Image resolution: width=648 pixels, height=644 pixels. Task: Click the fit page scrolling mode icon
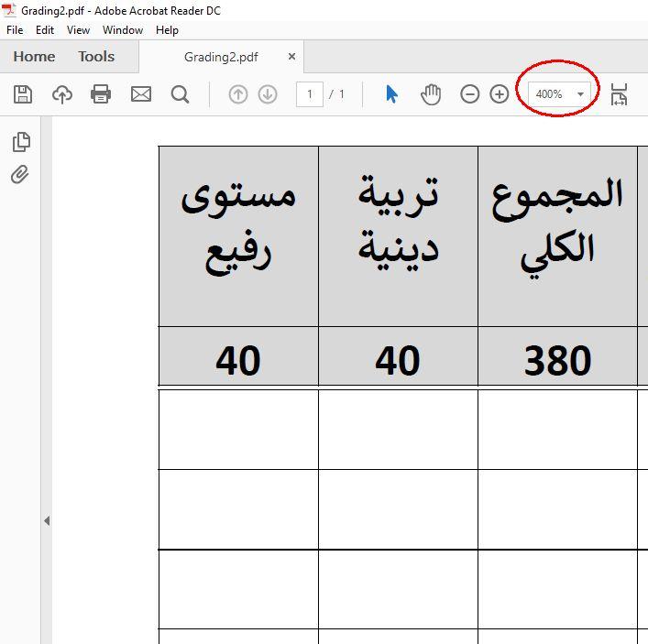620,94
